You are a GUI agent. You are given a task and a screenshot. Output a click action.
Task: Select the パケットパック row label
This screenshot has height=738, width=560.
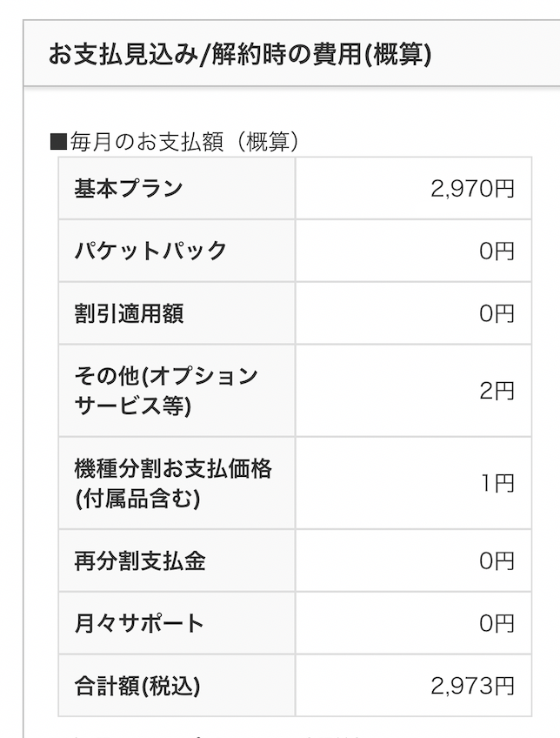(x=151, y=251)
